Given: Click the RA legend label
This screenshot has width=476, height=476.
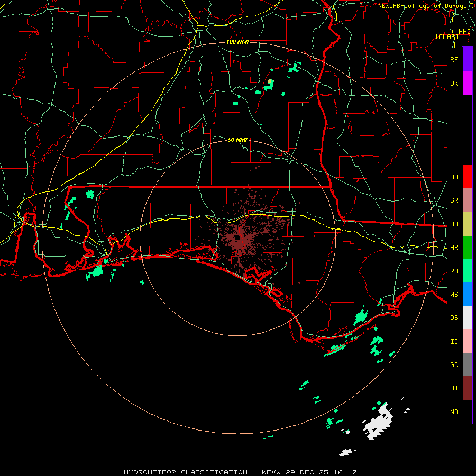Looking at the screenshot, I should 454,271.
